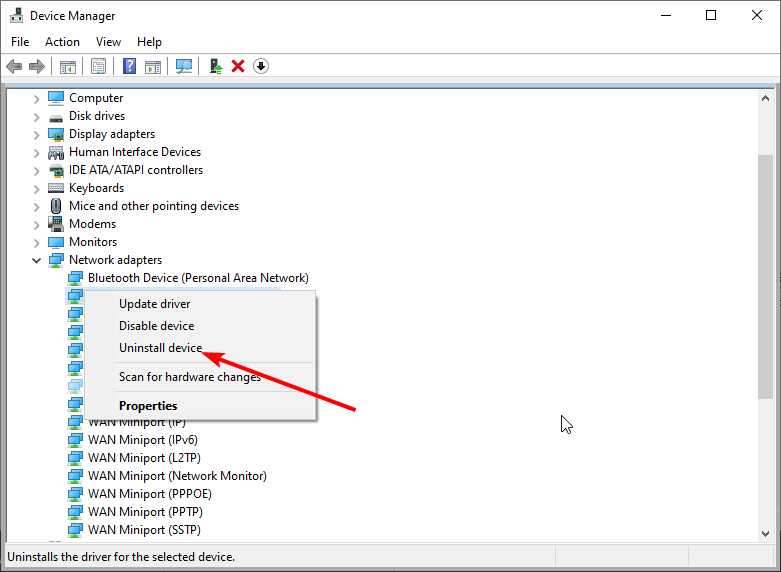
Task: Select WAN Miniport (PPTP)
Action: tap(145, 512)
